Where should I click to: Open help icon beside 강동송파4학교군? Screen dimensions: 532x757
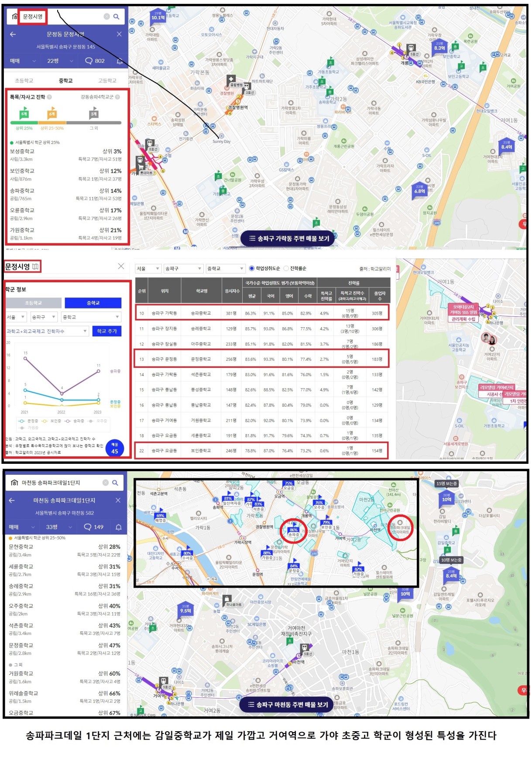pyautogui.click(x=117, y=97)
